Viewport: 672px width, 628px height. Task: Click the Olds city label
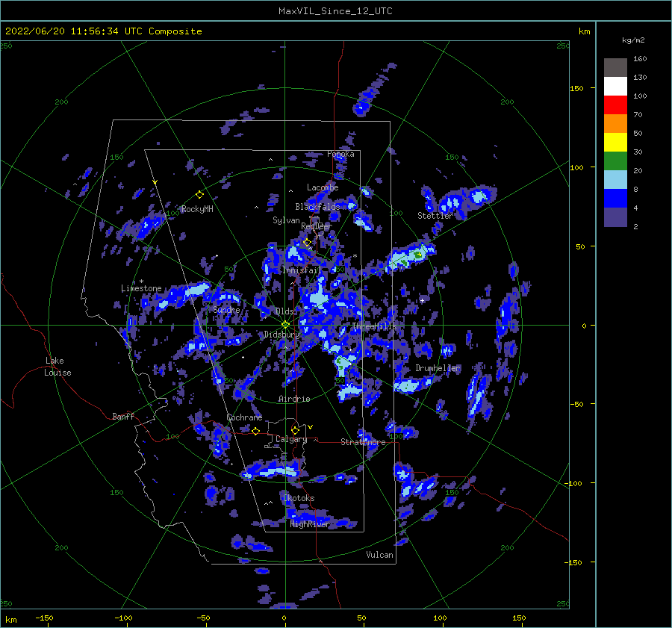(284, 311)
